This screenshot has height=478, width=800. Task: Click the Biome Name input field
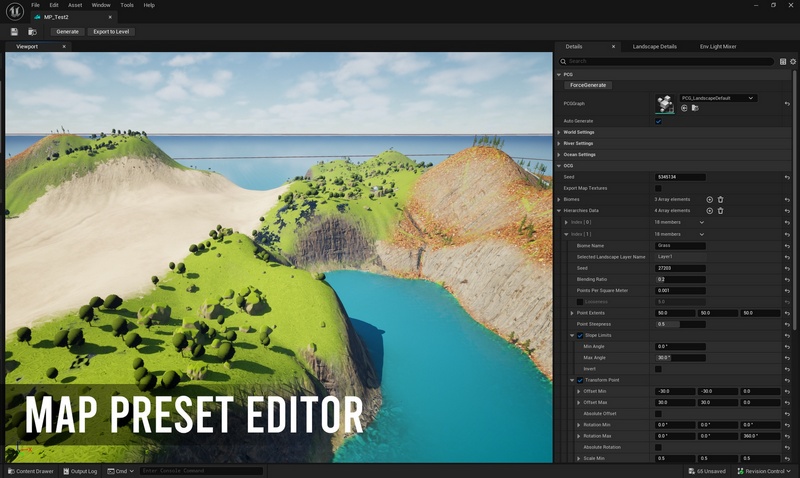(680, 245)
